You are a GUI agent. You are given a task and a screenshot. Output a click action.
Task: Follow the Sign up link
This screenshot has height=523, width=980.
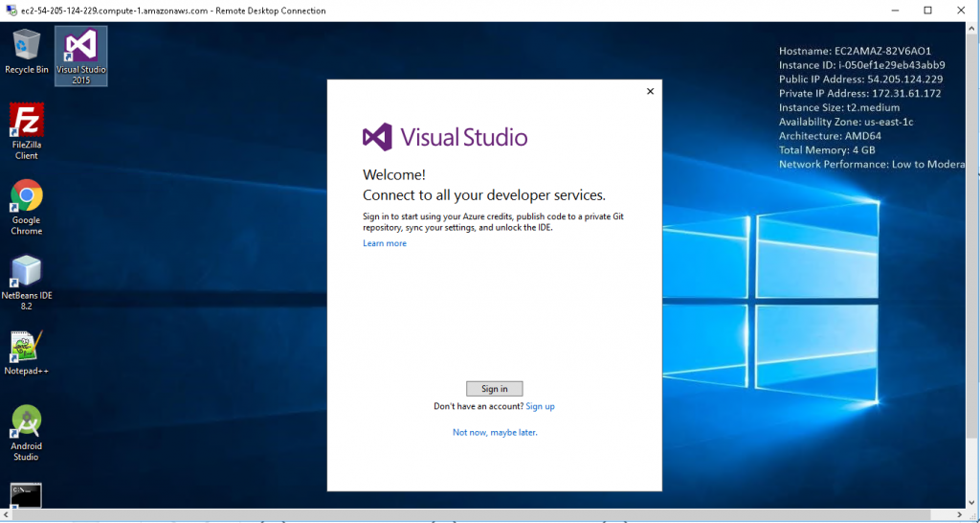tap(540, 407)
